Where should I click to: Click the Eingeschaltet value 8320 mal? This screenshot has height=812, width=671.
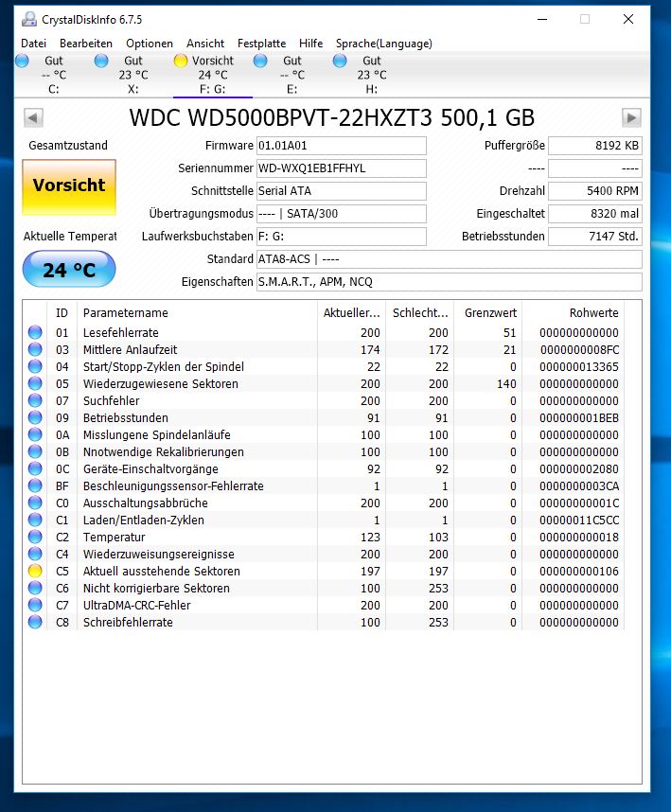click(595, 214)
